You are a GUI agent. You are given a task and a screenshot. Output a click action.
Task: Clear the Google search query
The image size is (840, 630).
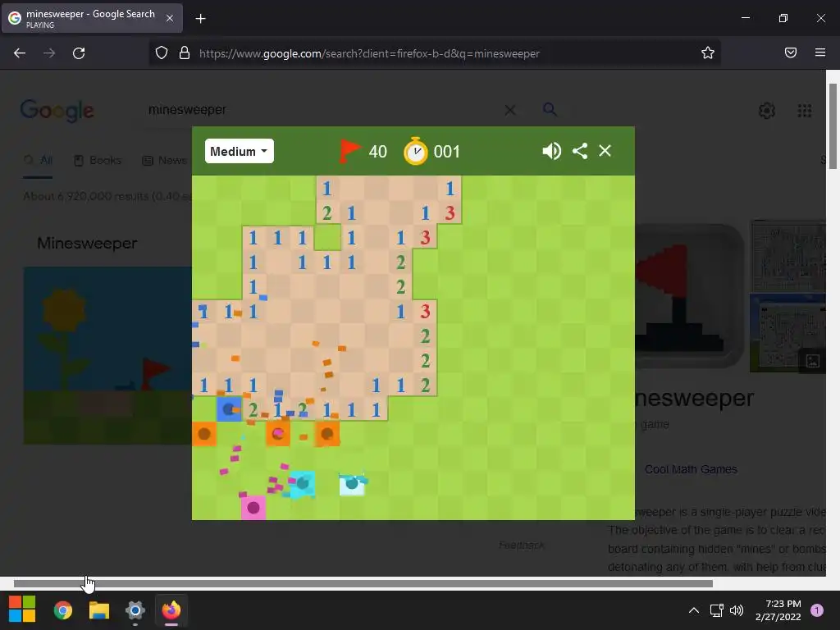coord(510,110)
